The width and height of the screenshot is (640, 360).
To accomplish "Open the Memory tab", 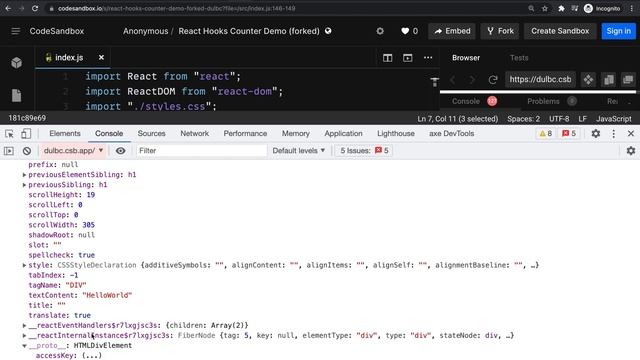I will point(296,133).
